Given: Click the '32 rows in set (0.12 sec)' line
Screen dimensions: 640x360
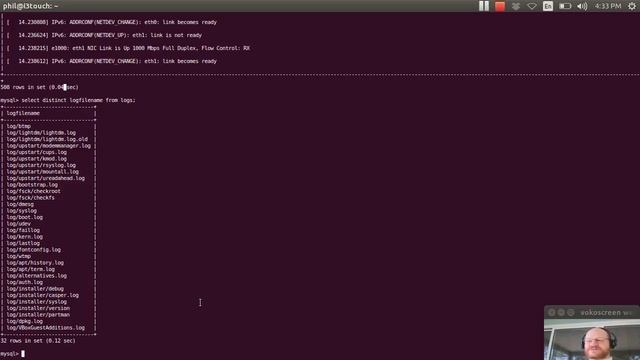Looking at the screenshot, I should click(x=38, y=340).
